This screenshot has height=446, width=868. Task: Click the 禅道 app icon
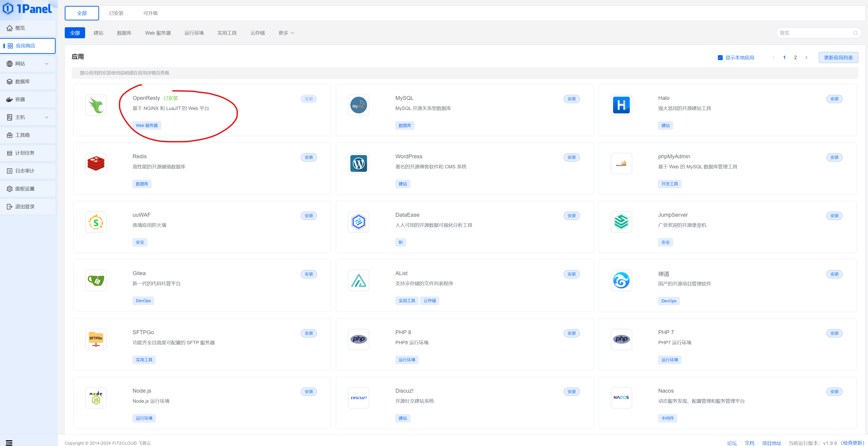621,280
